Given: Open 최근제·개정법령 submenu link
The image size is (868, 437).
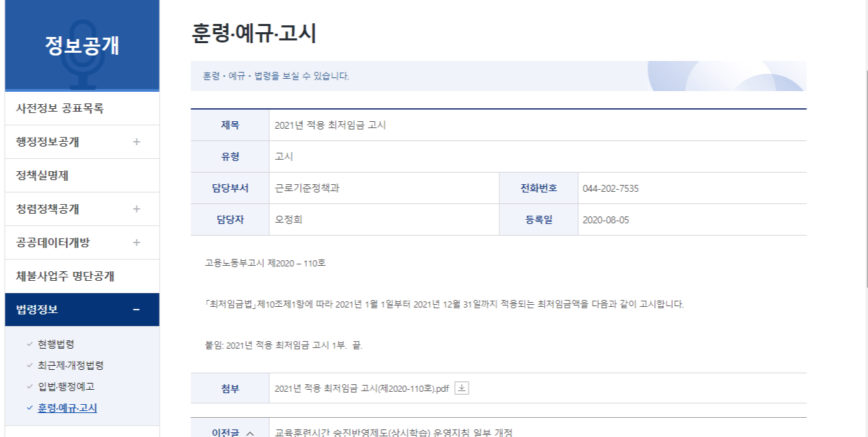Looking at the screenshot, I should (71, 365).
